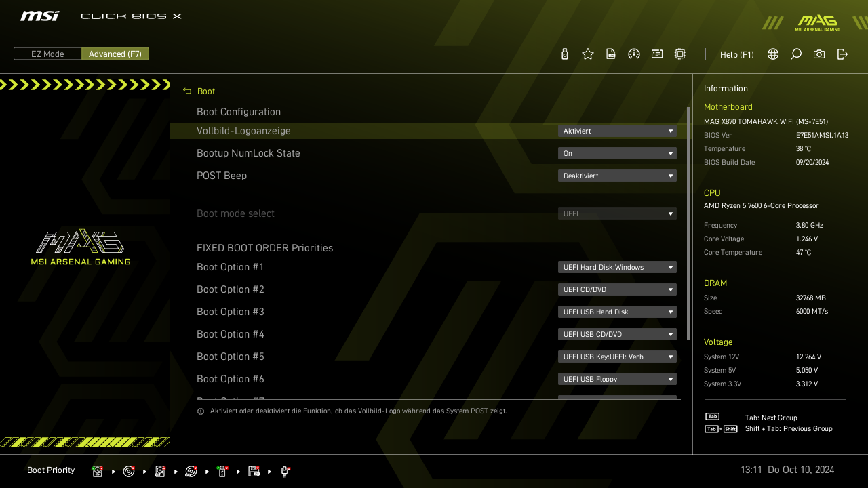Expand Boot Option #1 dropdown
The width and height of the screenshot is (868, 488).
tap(617, 267)
